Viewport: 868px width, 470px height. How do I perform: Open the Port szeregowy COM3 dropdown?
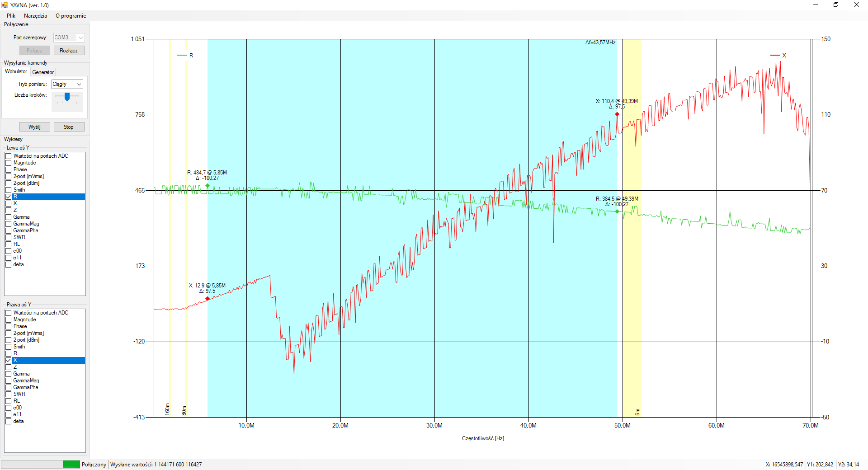(x=80, y=38)
